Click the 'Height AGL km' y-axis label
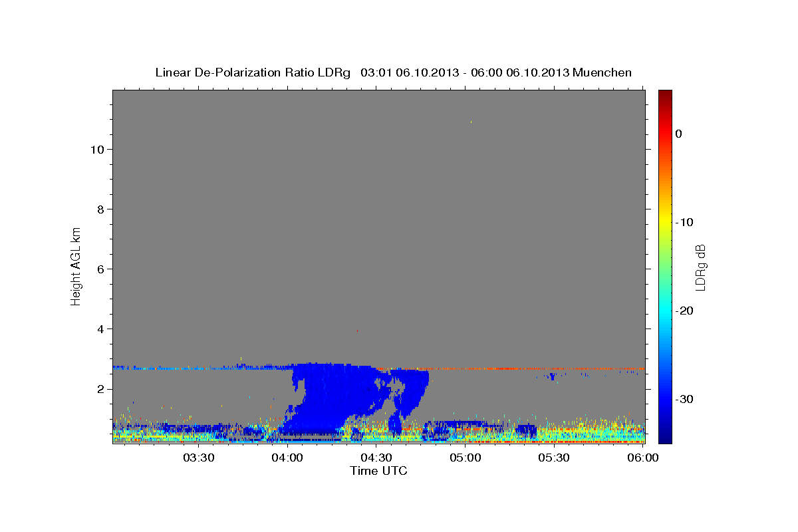The width and height of the screenshot is (798, 532). tap(76, 266)
